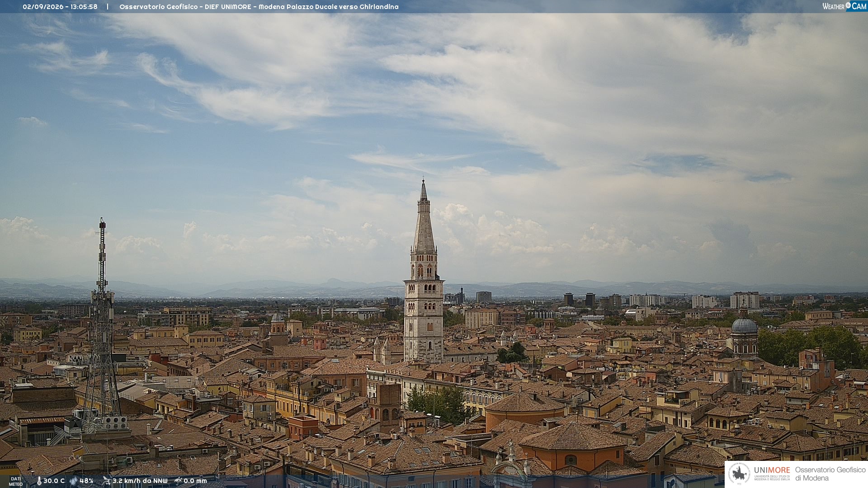The height and width of the screenshot is (488, 868).
Task: Click the camera lens icon in WeatherCam logo
Action: point(848,5)
